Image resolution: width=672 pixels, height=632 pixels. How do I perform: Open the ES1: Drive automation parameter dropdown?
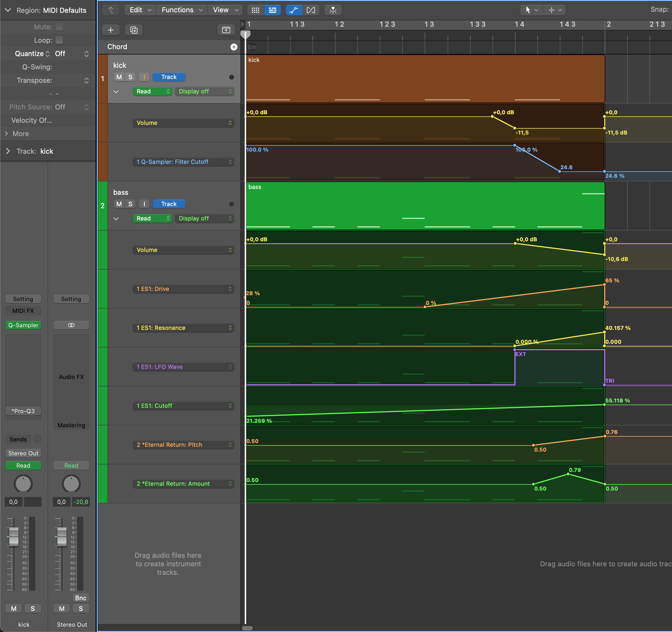[x=183, y=289]
